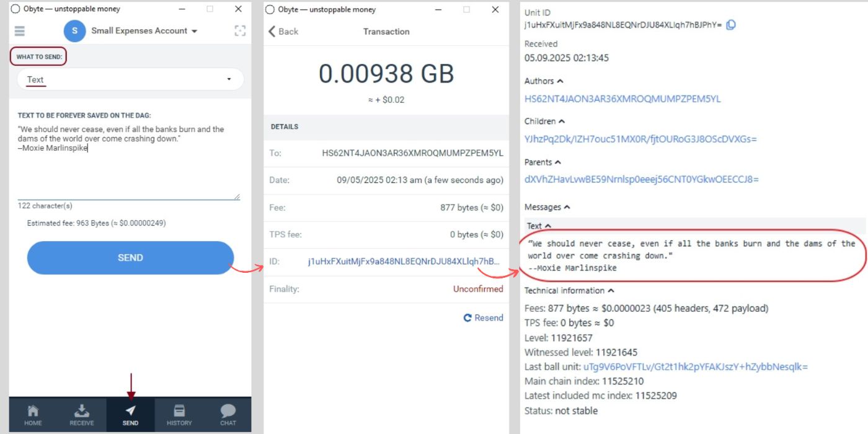Click the QR scan icon in header

[x=240, y=31]
